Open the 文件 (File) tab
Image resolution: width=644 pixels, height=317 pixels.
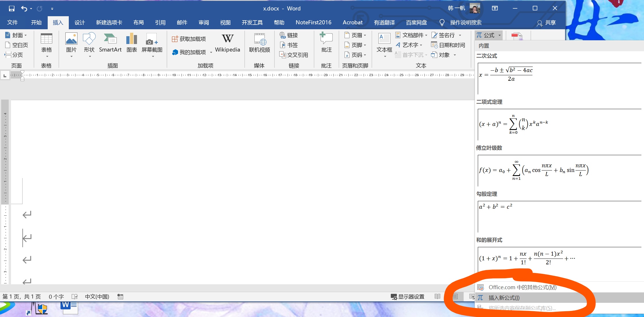12,23
